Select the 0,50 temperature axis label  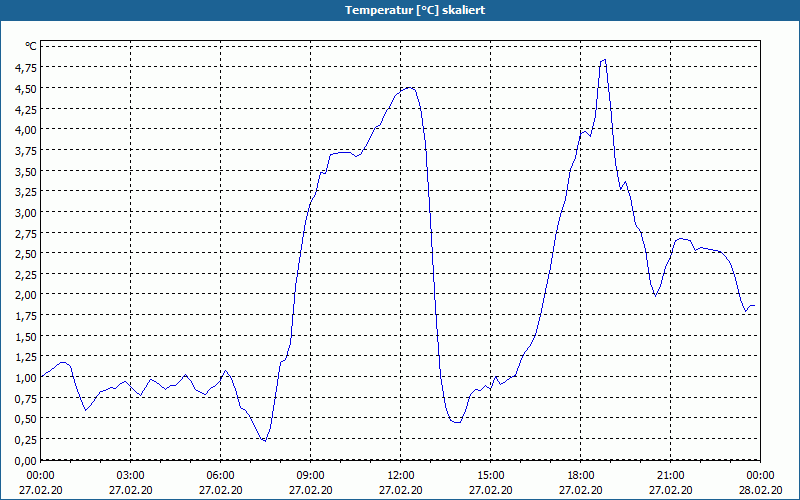click(x=28, y=418)
